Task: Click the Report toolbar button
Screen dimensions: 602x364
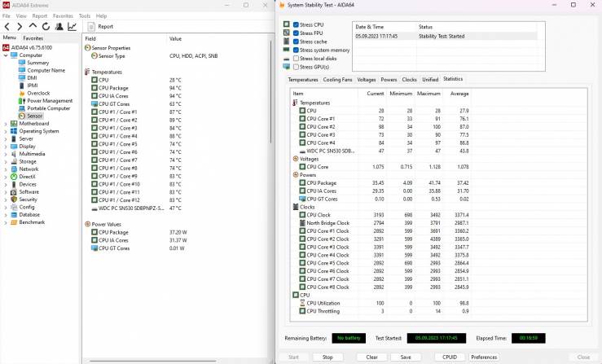Action: [100, 27]
